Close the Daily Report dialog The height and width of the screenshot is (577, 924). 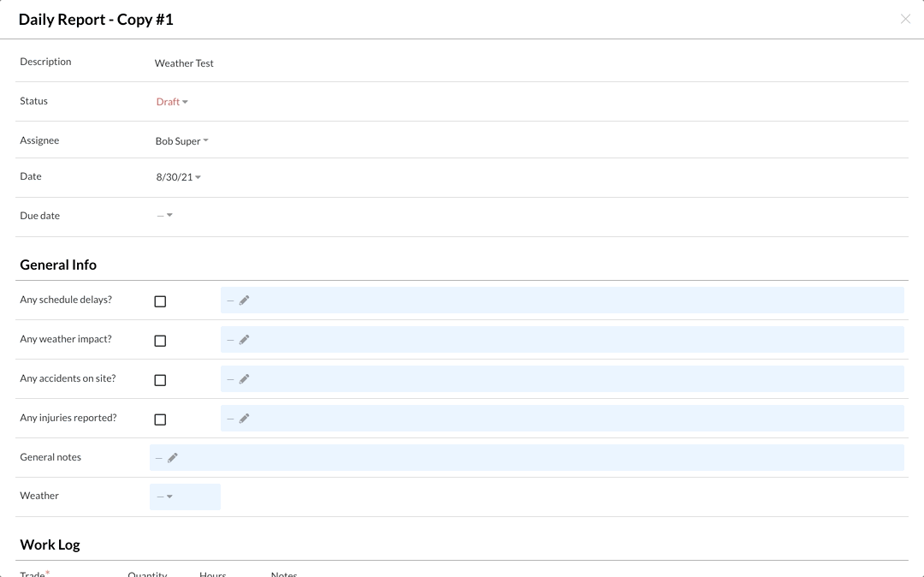[905, 19]
